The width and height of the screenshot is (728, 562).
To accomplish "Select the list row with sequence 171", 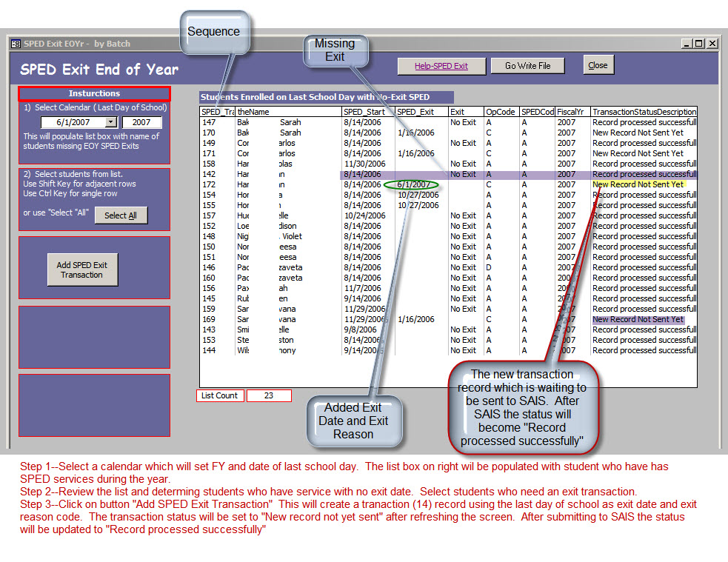I will (x=449, y=153).
